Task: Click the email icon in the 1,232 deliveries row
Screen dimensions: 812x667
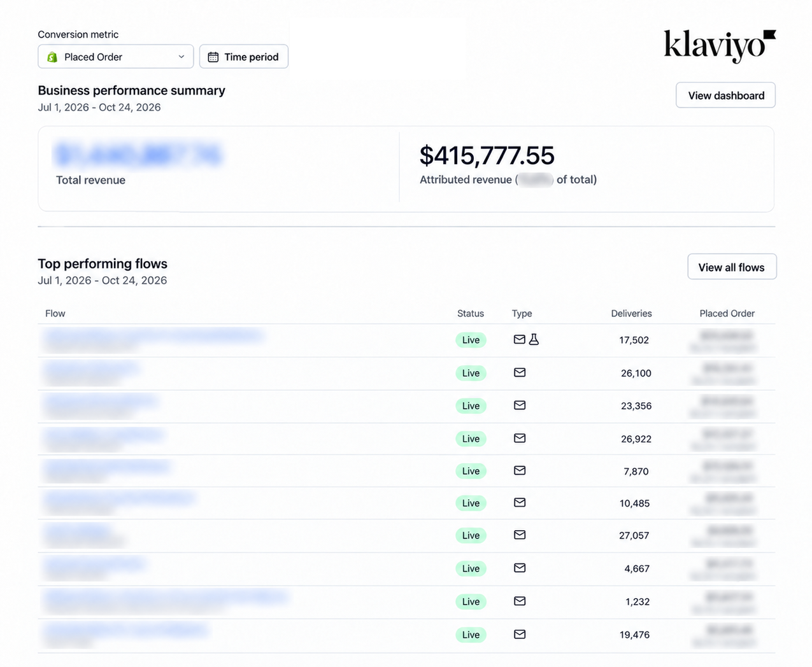Action: coord(520,601)
